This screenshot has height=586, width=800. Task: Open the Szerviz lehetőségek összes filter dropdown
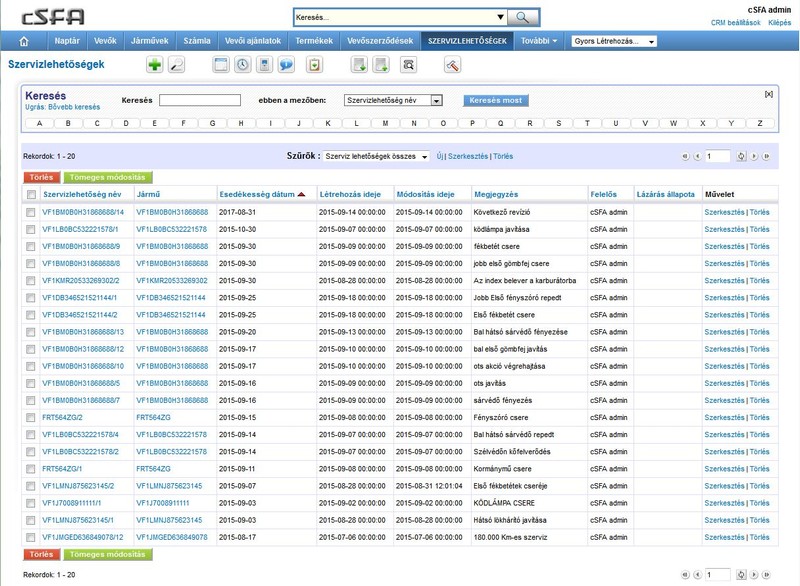click(376, 157)
